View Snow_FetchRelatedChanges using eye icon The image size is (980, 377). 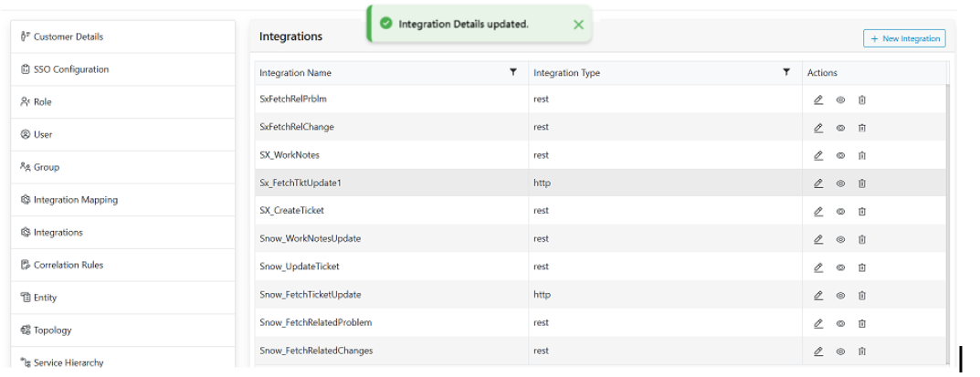(840, 351)
